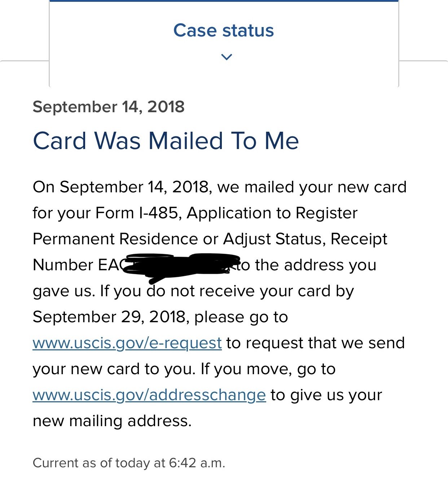
Task: Click 'to give us your' text after addresschange
Action: point(326,395)
